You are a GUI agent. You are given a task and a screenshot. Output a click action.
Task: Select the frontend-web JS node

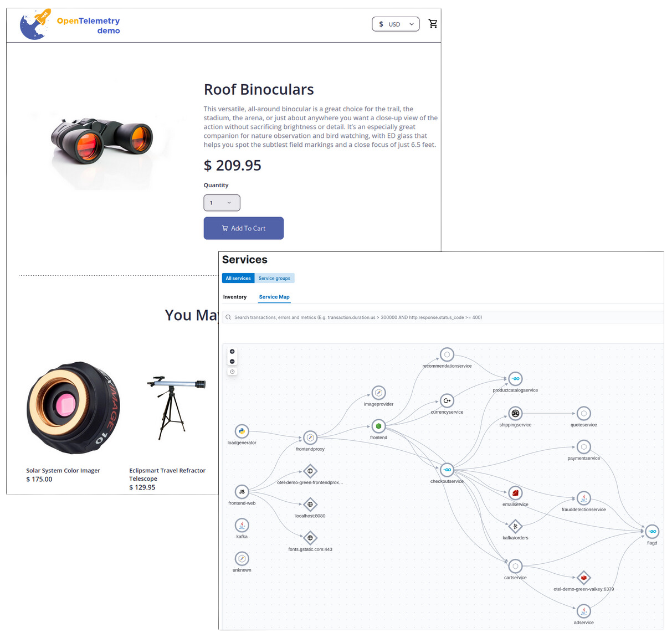[242, 491]
